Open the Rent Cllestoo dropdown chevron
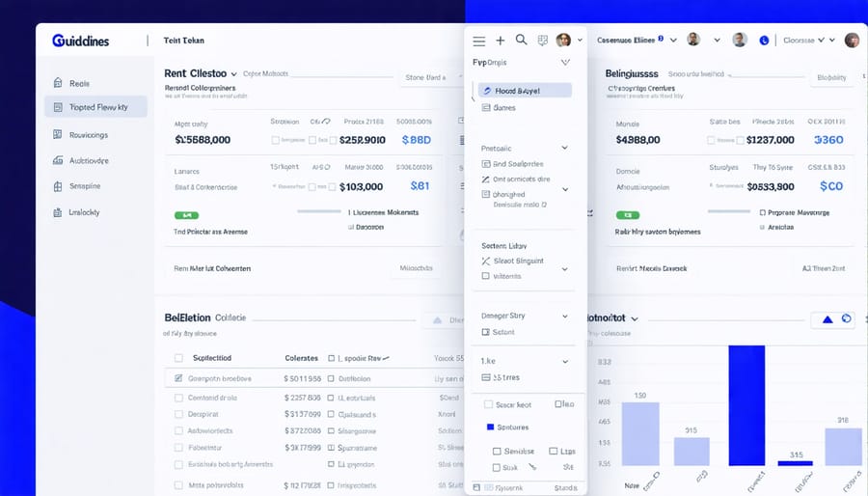Image resolution: width=868 pixels, height=496 pixels. [x=234, y=74]
